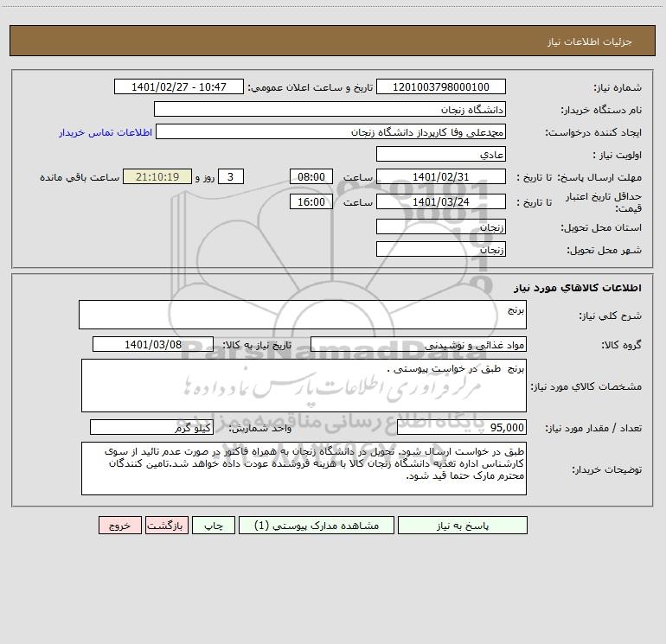Viewport: 666px width, 644px height.
Task: Click the label گروه کالا
Action: pos(621,345)
